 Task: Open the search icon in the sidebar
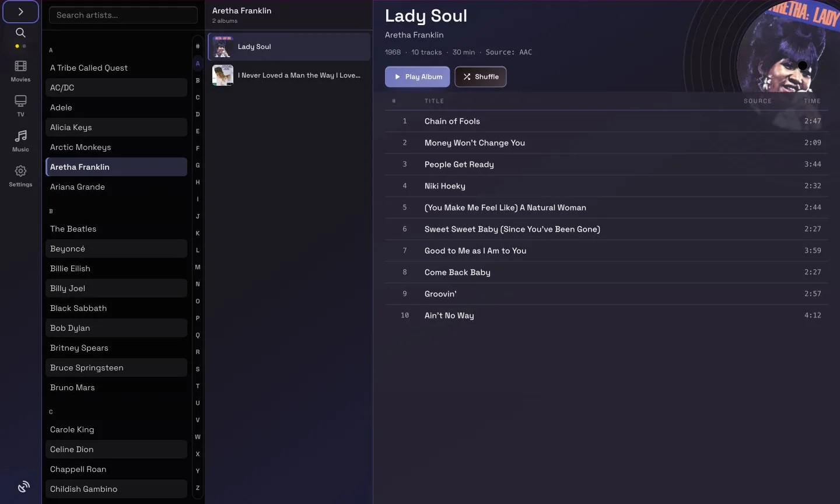(x=20, y=33)
